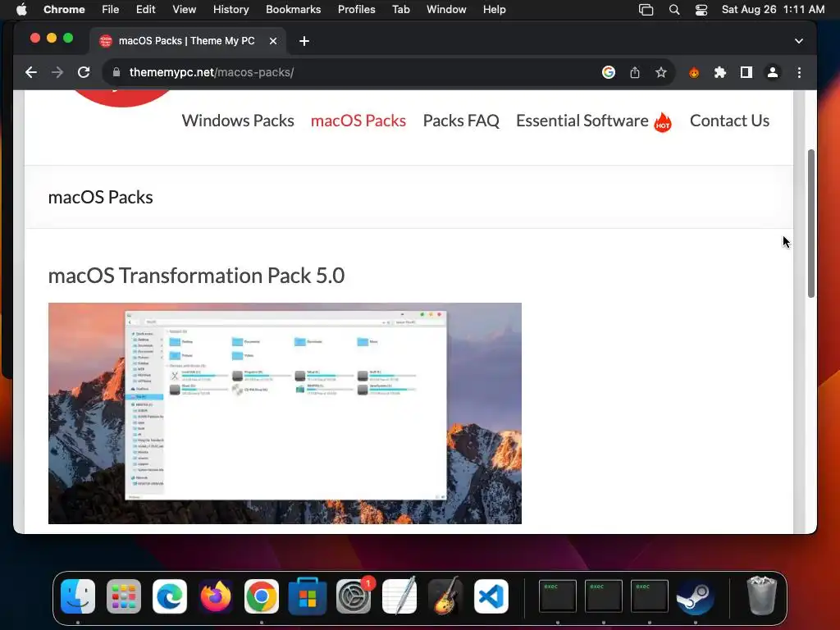The image size is (840, 630).
Task: Open the first exec terminal in dock
Action: (x=558, y=596)
